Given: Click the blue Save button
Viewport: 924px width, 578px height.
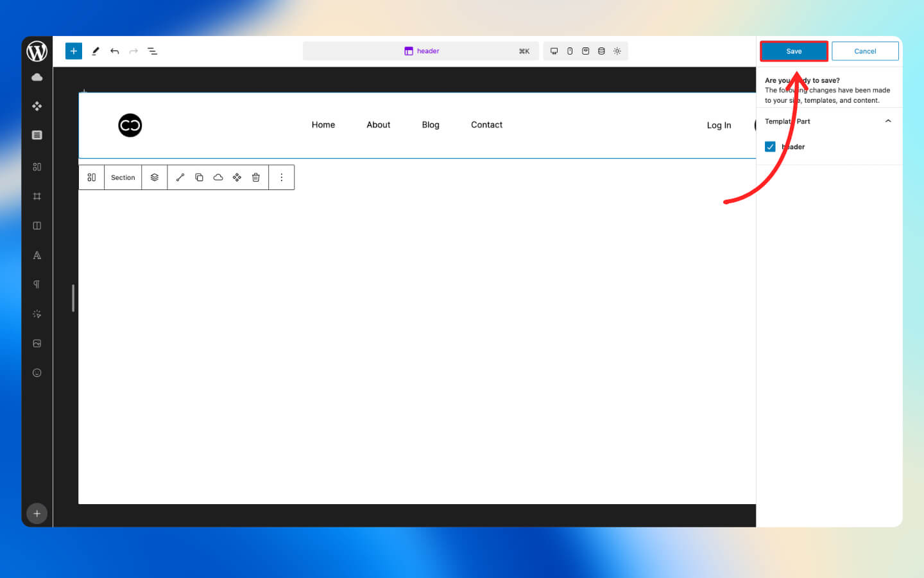Looking at the screenshot, I should pyautogui.click(x=794, y=51).
